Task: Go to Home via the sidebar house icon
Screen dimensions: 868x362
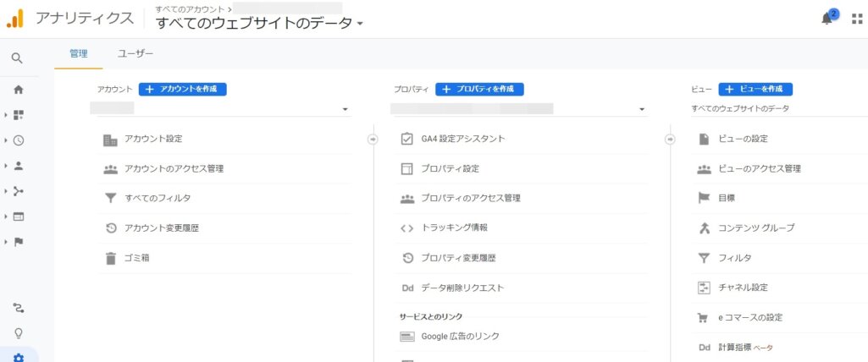Action: pos(19,90)
